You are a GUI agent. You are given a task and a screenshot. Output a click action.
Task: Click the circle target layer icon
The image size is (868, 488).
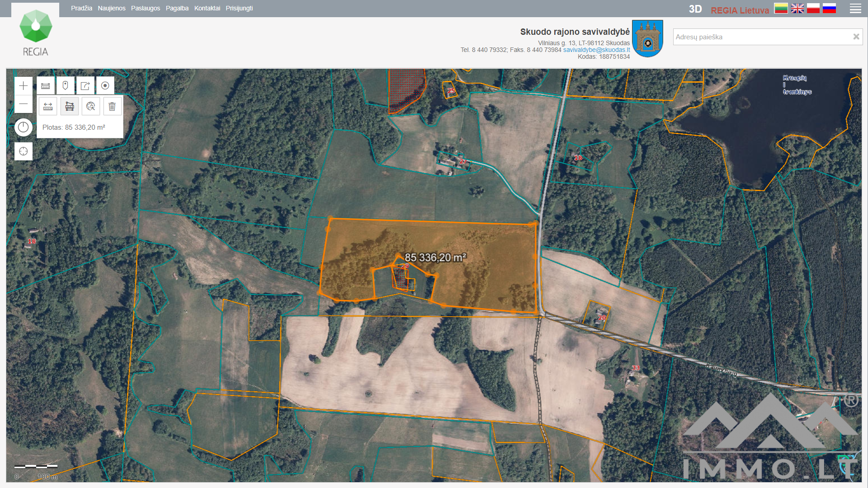(x=105, y=85)
